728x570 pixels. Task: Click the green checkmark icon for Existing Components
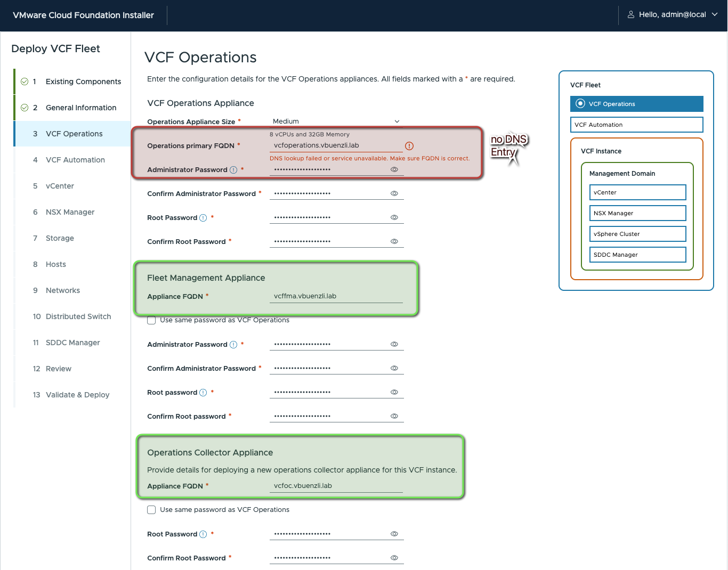25,82
